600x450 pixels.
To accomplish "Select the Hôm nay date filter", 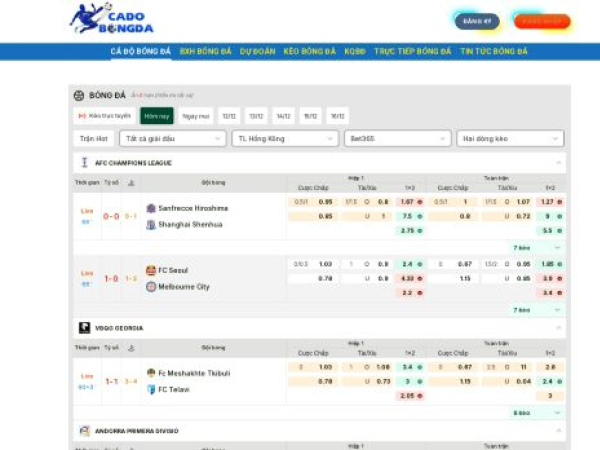I will 156,116.
